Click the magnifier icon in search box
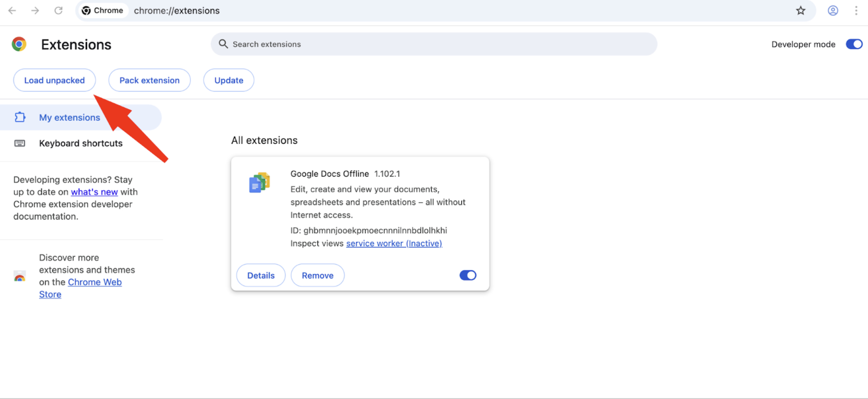The width and height of the screenshot is (868, 399). (x=223, y=44)
